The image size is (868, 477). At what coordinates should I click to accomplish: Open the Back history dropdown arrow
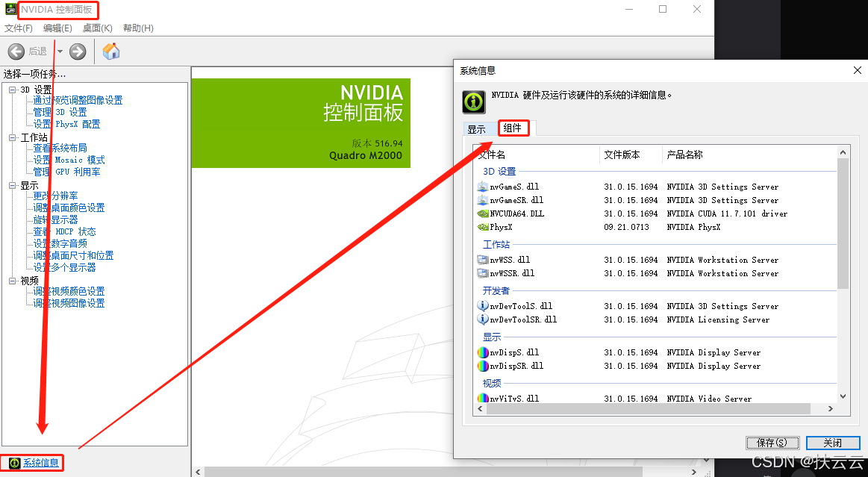[60, 52]
